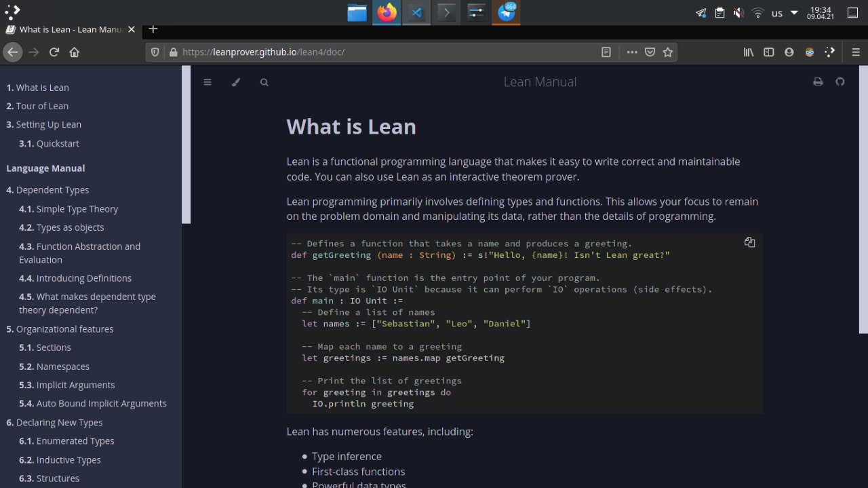This screenshot has height=488, width=868.
Task: Click the show desktop icon
Action: tap(853, 13)
